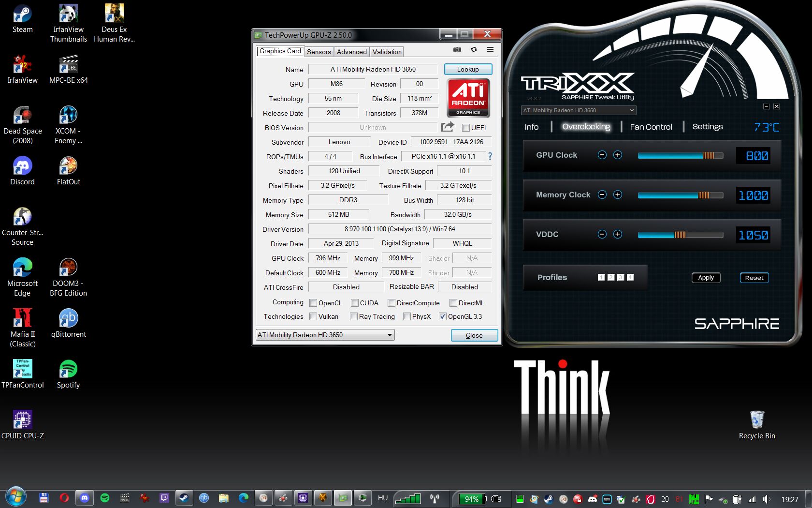Image resolution: width=812 pixels, height=508 pixels.
Task: Open the GPU-Z hamburger menu
Action: point(490,49)
